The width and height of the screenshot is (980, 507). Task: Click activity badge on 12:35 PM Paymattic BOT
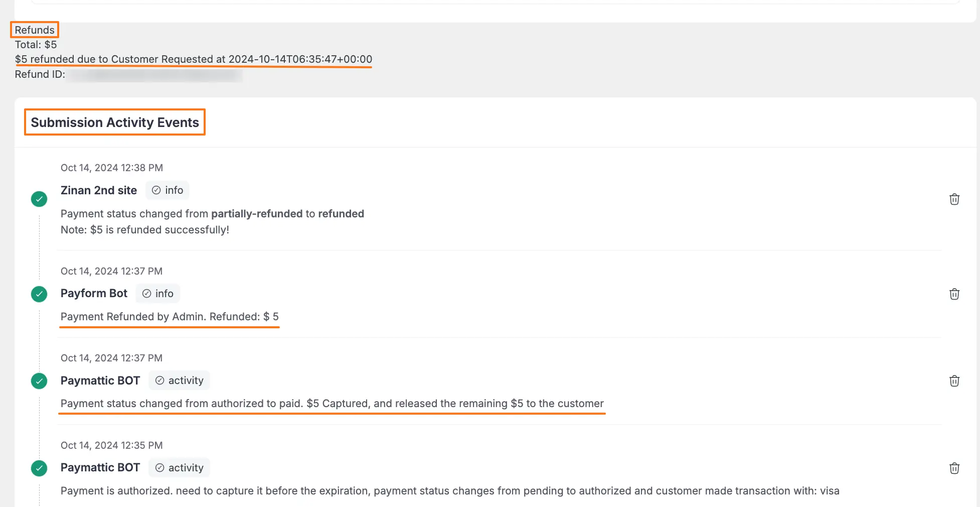coord(179,468)
